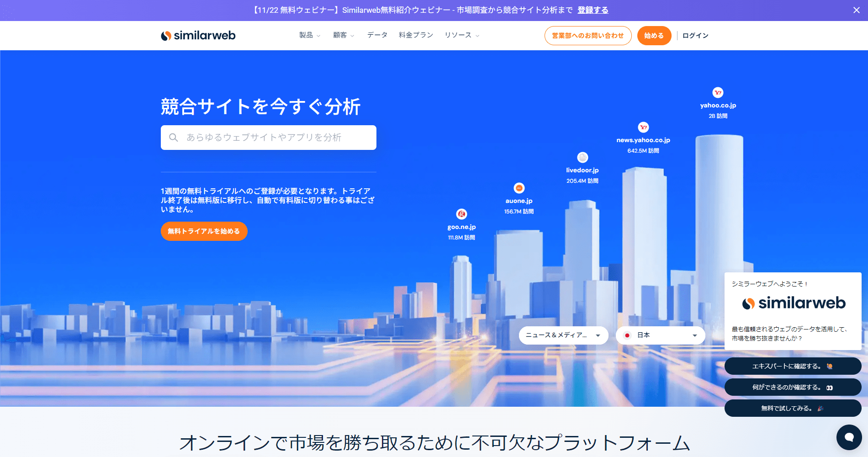Click the 2B 訪問 visits text
Viewport: 868px width, 457px height.
click(x=718, y=116)
